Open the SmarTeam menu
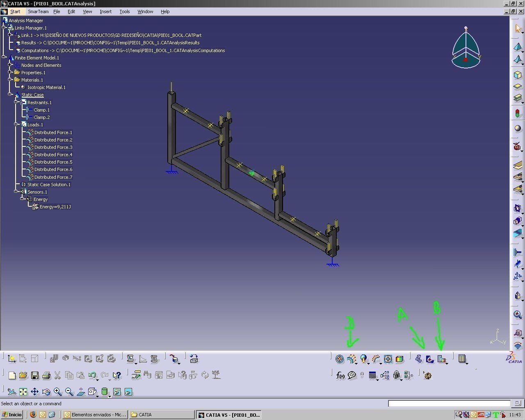The height and width of the screenshot is (420, 525). (38, 11)
